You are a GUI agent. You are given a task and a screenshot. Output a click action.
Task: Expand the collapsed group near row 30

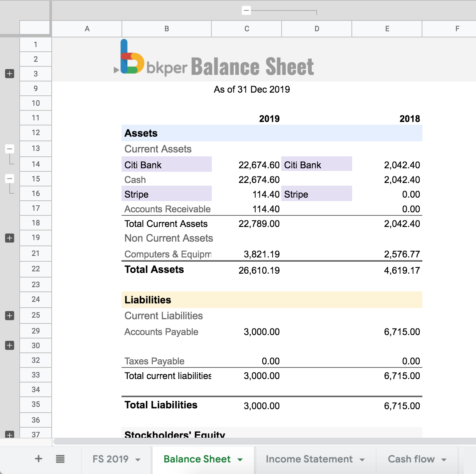(9, 345)
